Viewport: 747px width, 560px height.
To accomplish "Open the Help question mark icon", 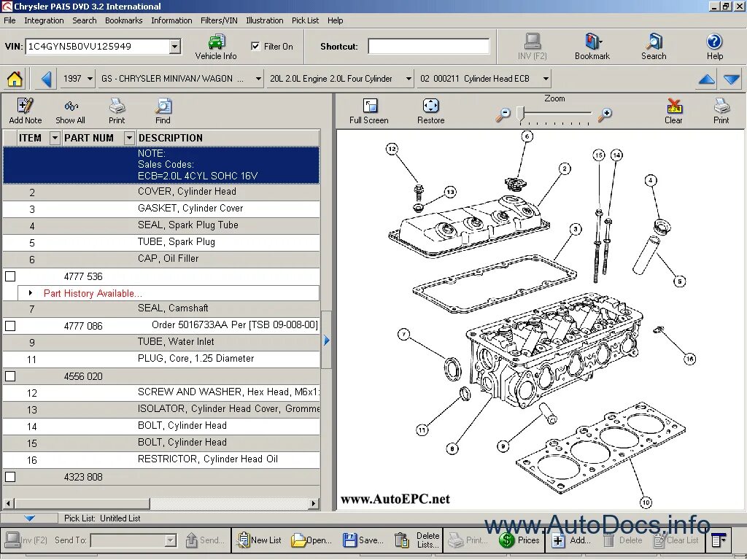I will pos(715,47).
